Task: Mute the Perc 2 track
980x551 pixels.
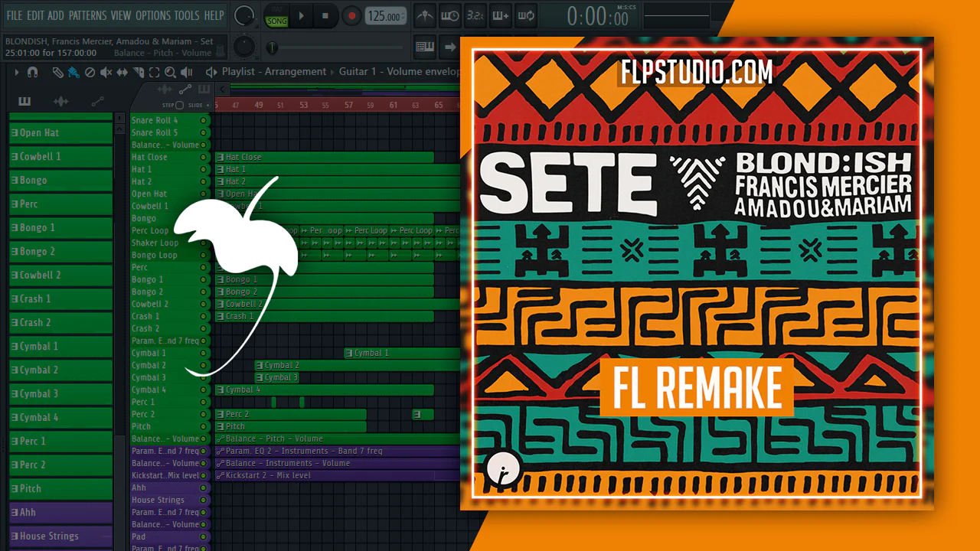Action: [203, 414]
